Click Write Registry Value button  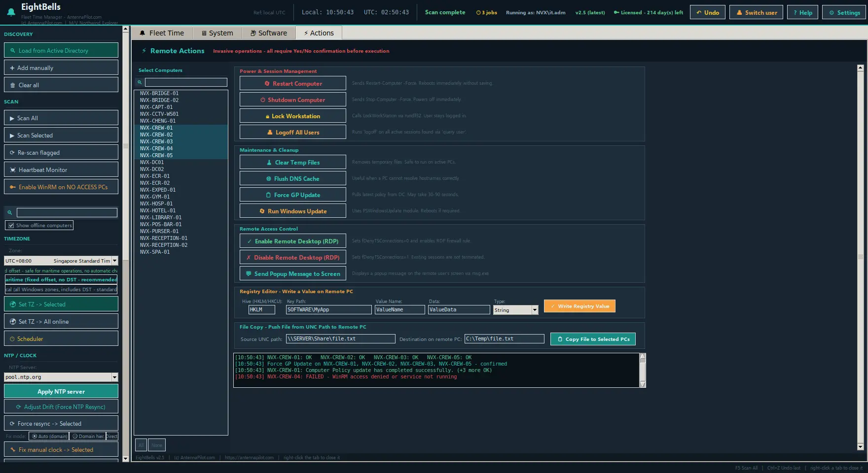579,306
